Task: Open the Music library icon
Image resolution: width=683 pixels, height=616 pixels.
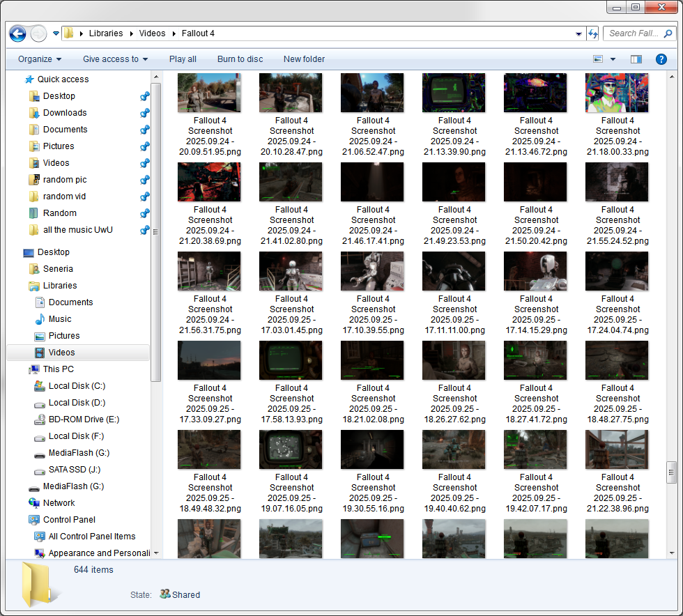Action: (x=40, y=319)
